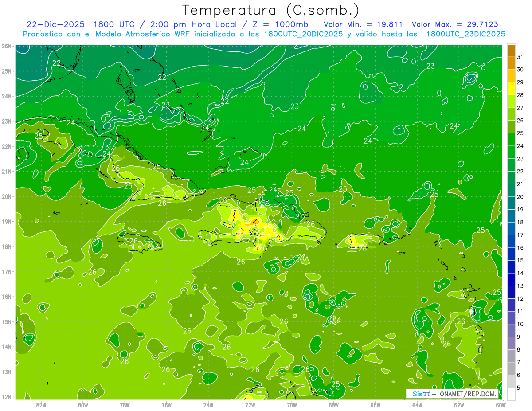Click the "1800UTC_23DIC2025" valid-until time

click(465, 34)
